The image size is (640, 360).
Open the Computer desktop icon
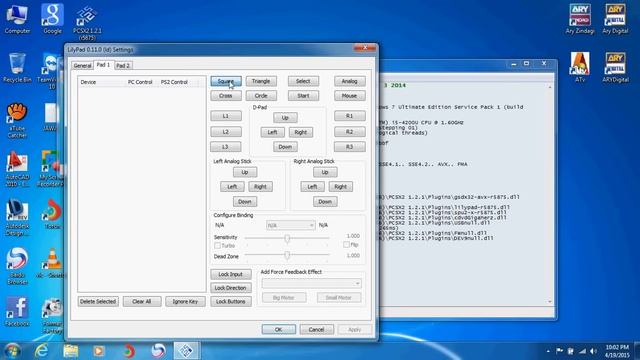[x=17, y=19]
